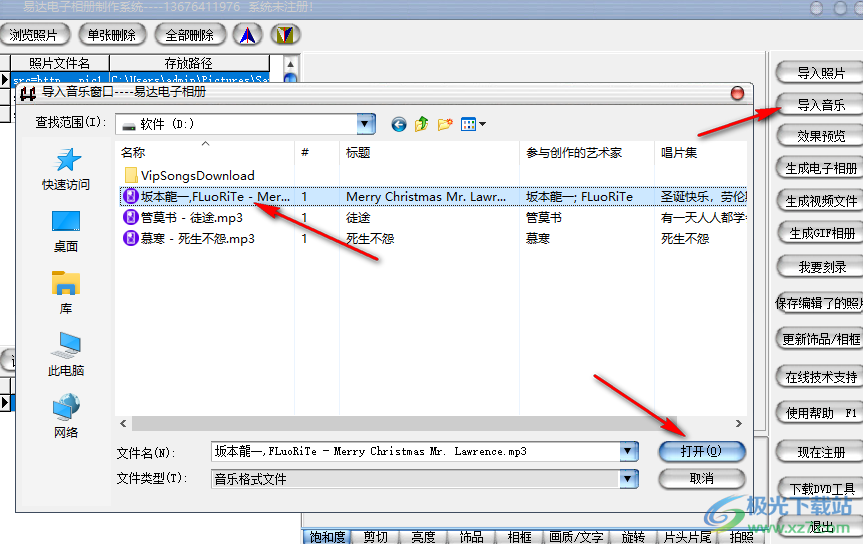
Task: Click 下载DVD工具 button
Action: pos(820,488)
